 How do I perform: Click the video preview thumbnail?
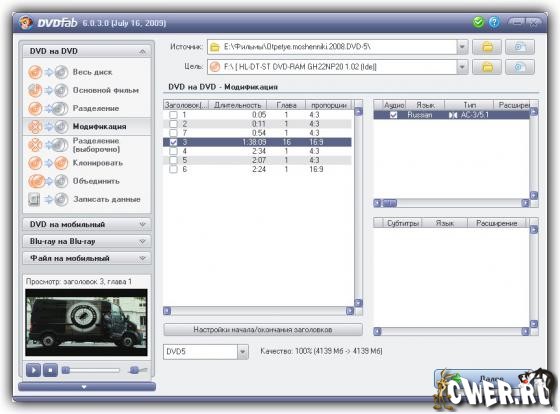pos(86,323)
